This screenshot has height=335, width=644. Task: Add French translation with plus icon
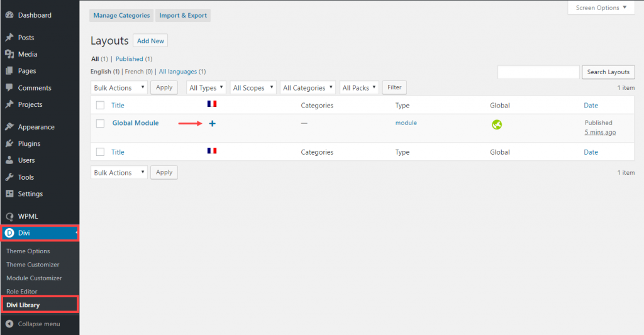[x=213, y=124]
